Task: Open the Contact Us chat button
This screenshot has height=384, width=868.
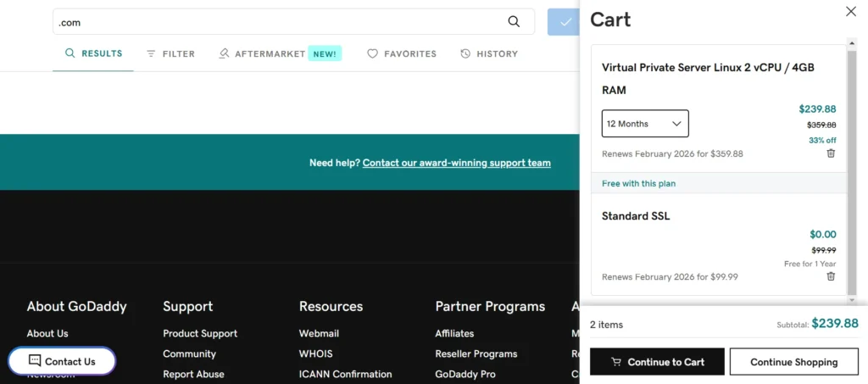Action: point(62,361)
